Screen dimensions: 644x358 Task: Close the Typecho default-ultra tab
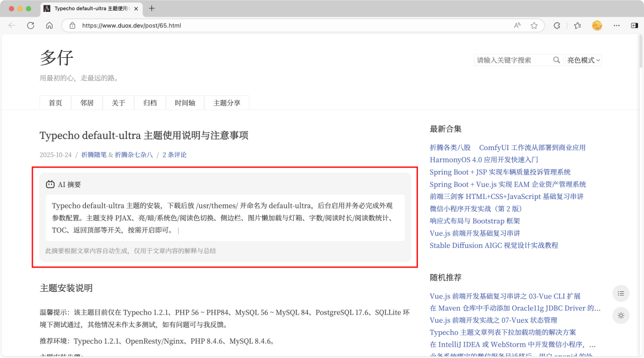coord(136,8)
